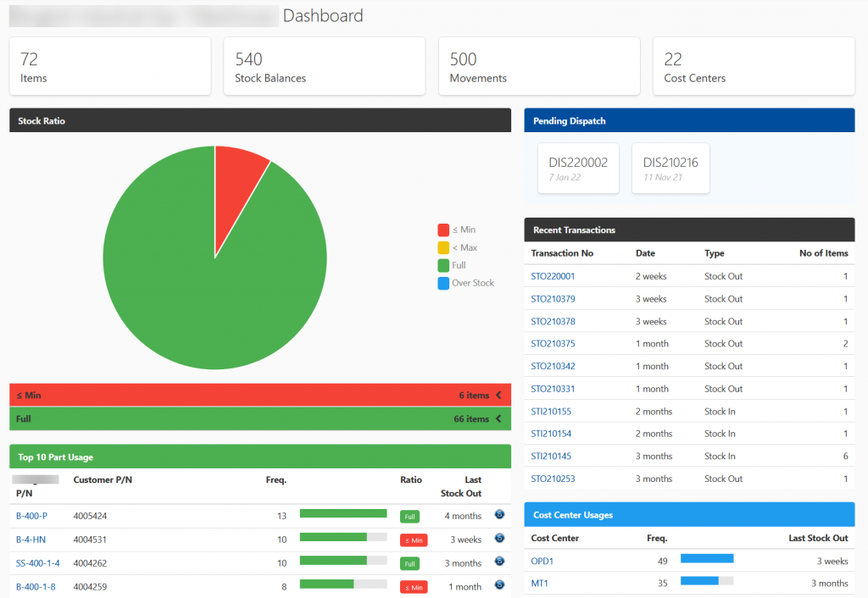The width and height of the screenshot is (868, 598).
Task: Expand the red ≤ Min 6 items bar
Action: click(260, 396)
